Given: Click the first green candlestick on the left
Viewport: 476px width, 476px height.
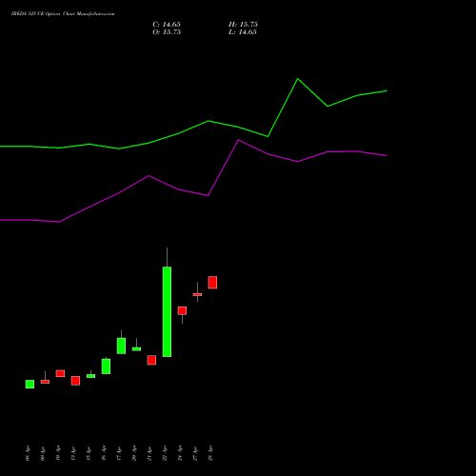Looking at the screenshot, I should click(x=30, y=384).
